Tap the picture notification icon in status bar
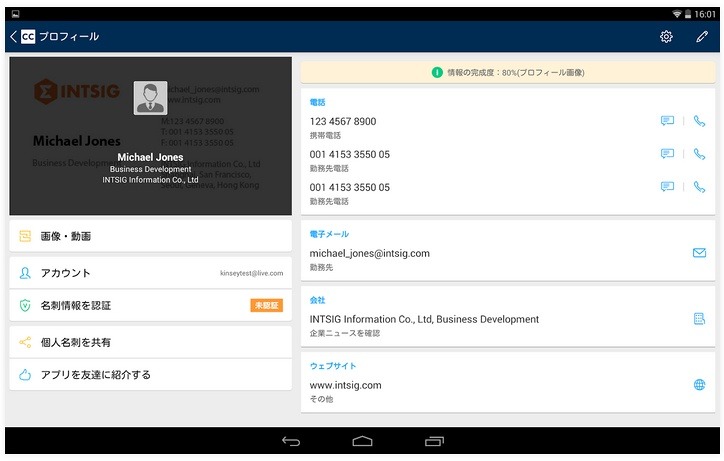 [15, 14]
